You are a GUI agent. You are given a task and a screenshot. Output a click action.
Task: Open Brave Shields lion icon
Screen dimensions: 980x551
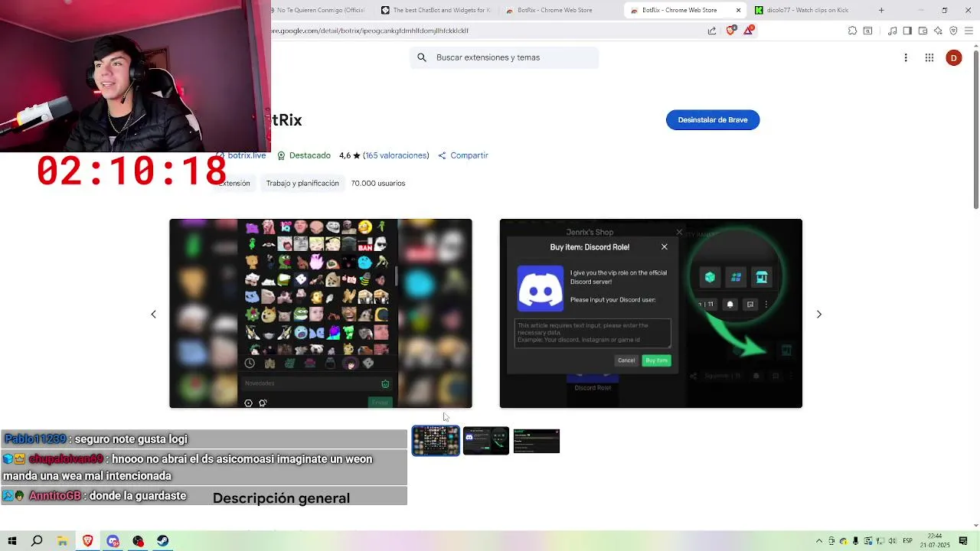tap(730, 31)
